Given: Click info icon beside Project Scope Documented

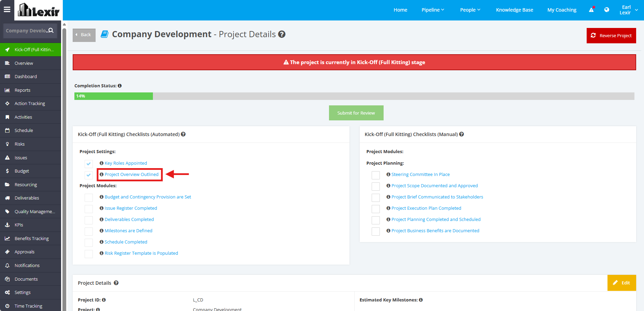Looking at the screenshot, I should (388, 186).
